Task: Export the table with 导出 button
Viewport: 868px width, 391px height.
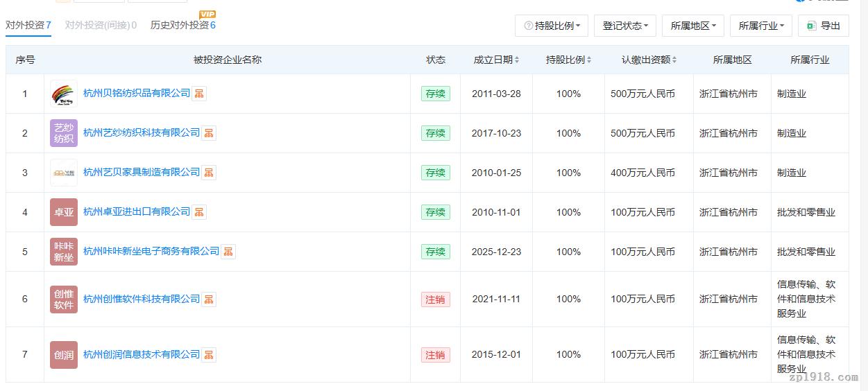Action: click(x=823, y=26)
